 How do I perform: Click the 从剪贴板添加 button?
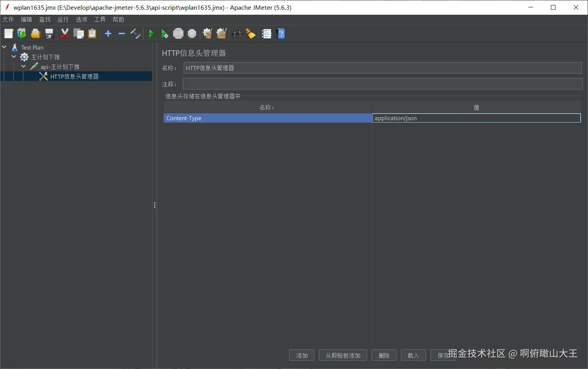pyautogui.click(x=343, y=355)
